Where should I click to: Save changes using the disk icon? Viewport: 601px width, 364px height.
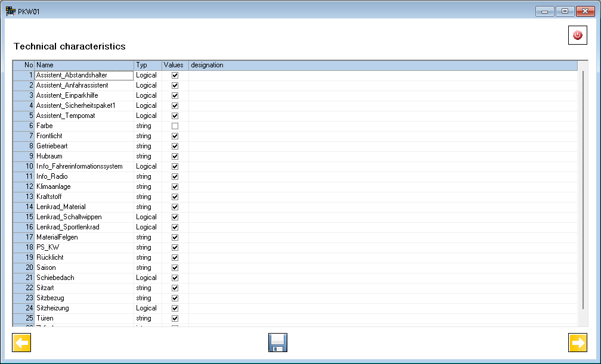tap(277, 343)
